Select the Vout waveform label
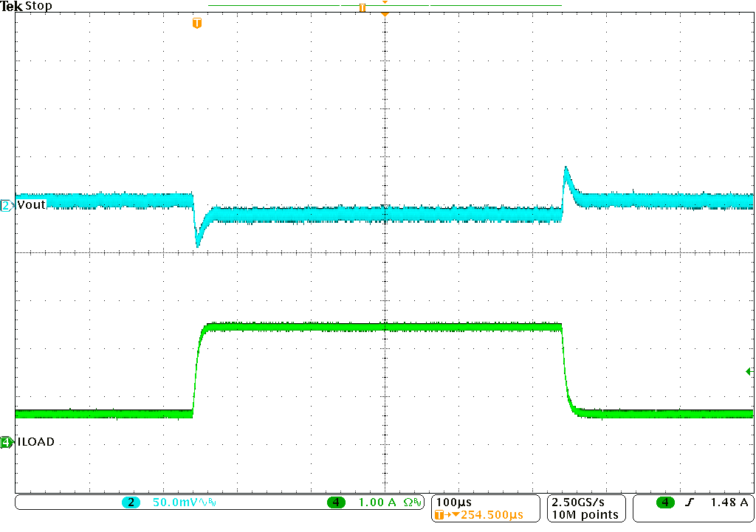This screenshot has height=532, width=756. tap(30, 204)
